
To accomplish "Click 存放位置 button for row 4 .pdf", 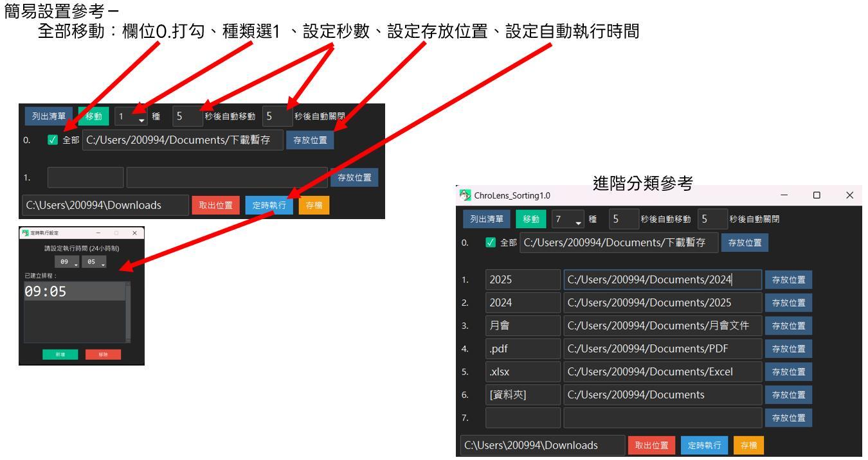I will tap(788, 349).
